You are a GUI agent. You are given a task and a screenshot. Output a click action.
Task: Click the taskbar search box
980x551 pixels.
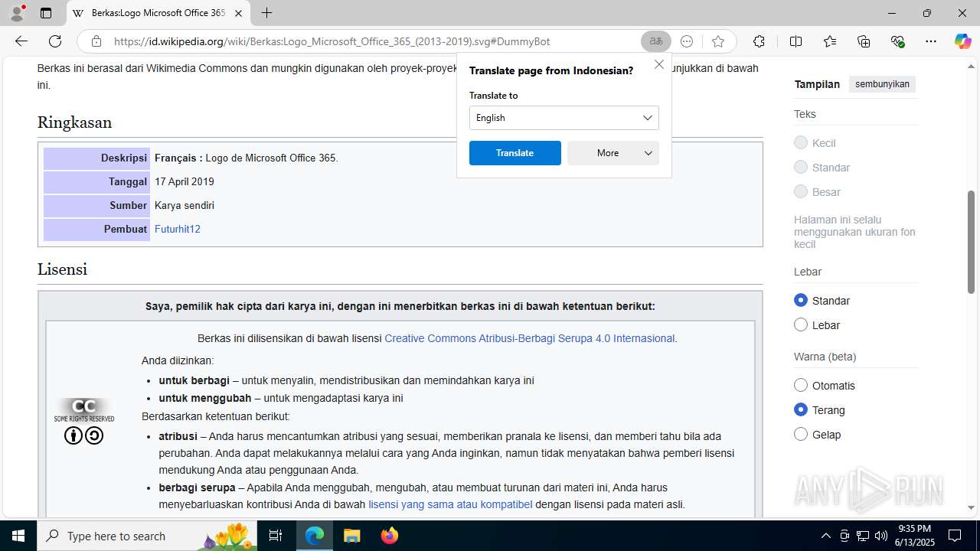coord(148,536)
